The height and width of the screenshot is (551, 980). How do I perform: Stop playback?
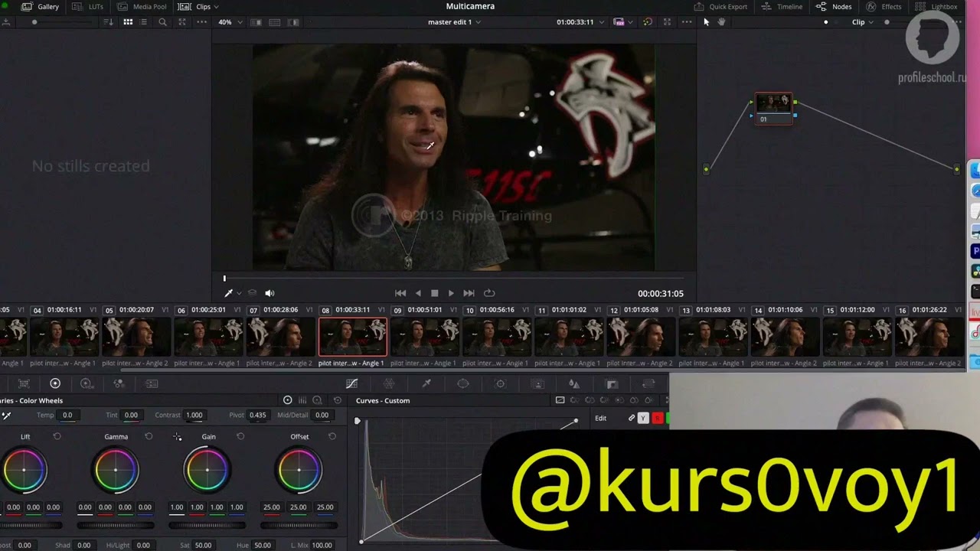coord(435,293)
